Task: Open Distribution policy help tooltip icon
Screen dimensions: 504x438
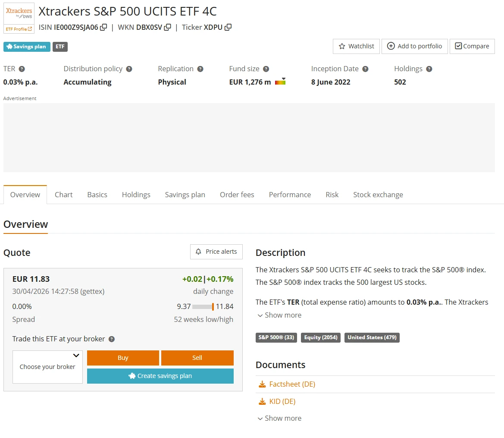Action: tap(129, 69)
